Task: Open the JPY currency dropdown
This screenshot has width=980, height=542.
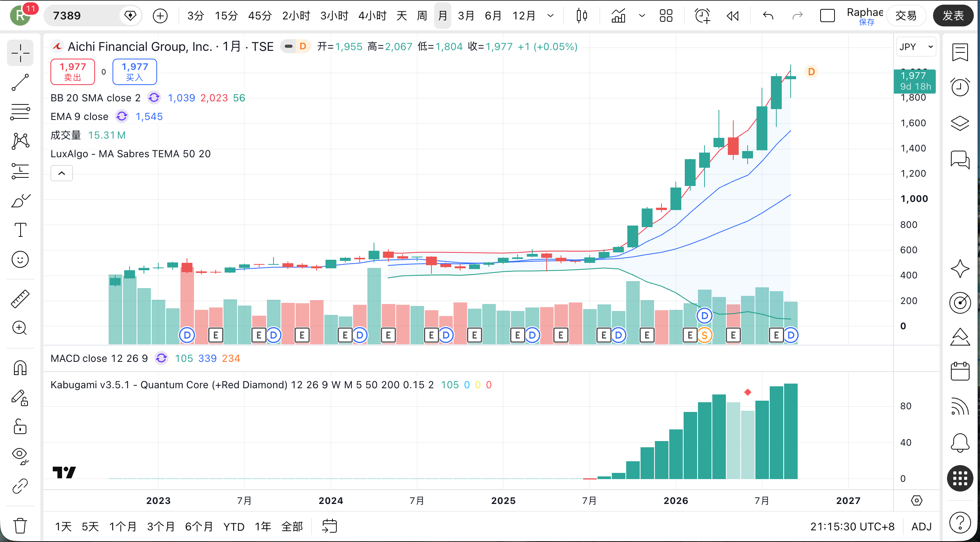Action: (x=916, y=47)
